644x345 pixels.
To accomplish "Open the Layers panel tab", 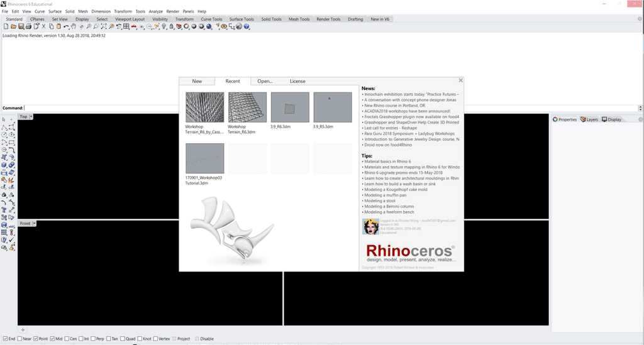I will (x=589, y=119).
